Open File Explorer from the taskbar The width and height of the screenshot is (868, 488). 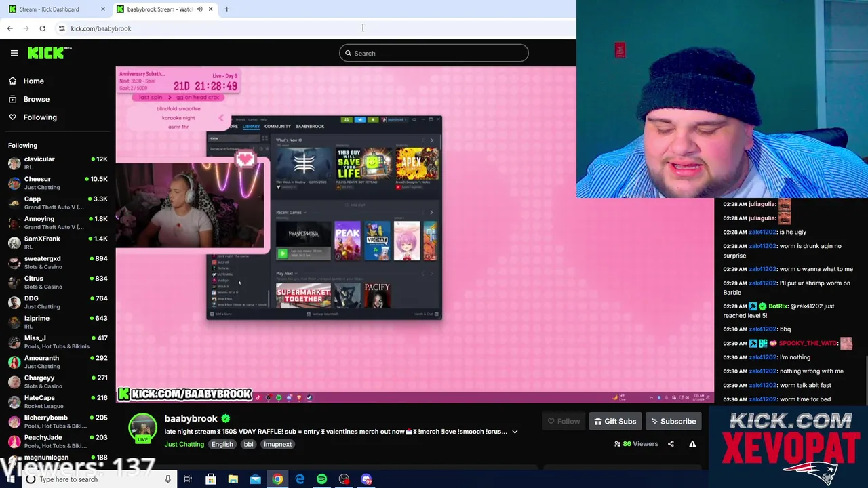tap(233, 479)
